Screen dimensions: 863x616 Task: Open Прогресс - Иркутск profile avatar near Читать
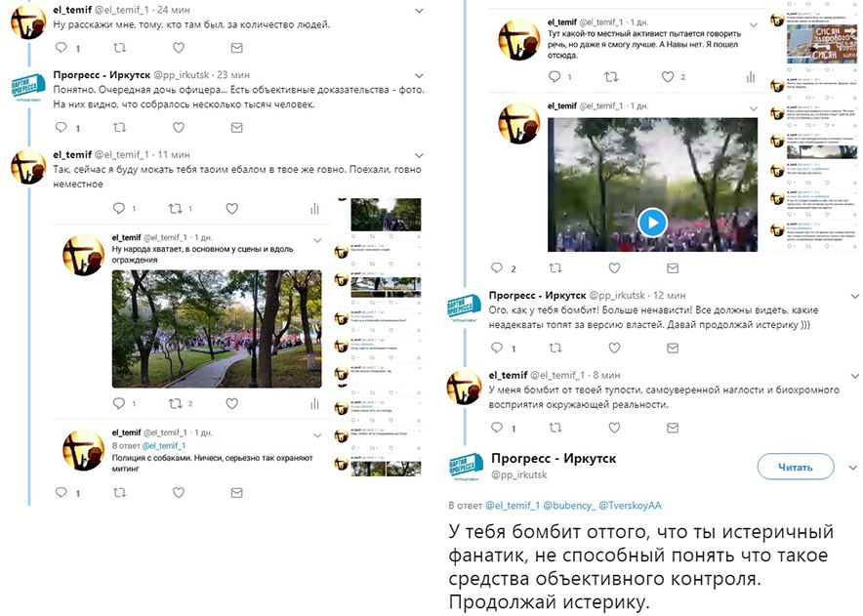tap(466, 467)
